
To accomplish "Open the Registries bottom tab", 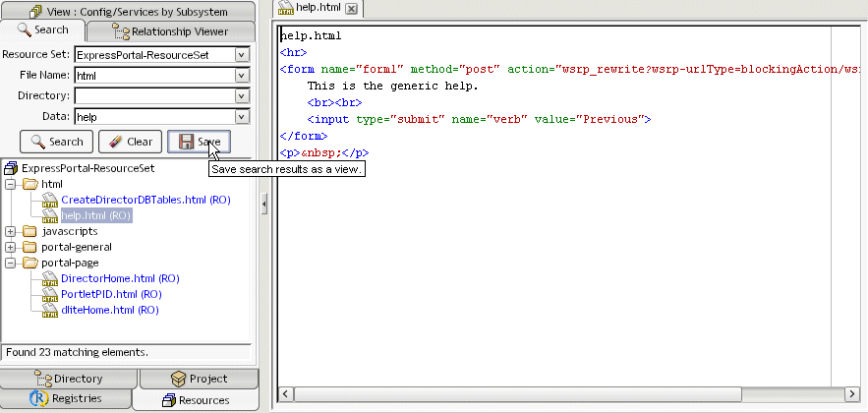I will (66, 398).
